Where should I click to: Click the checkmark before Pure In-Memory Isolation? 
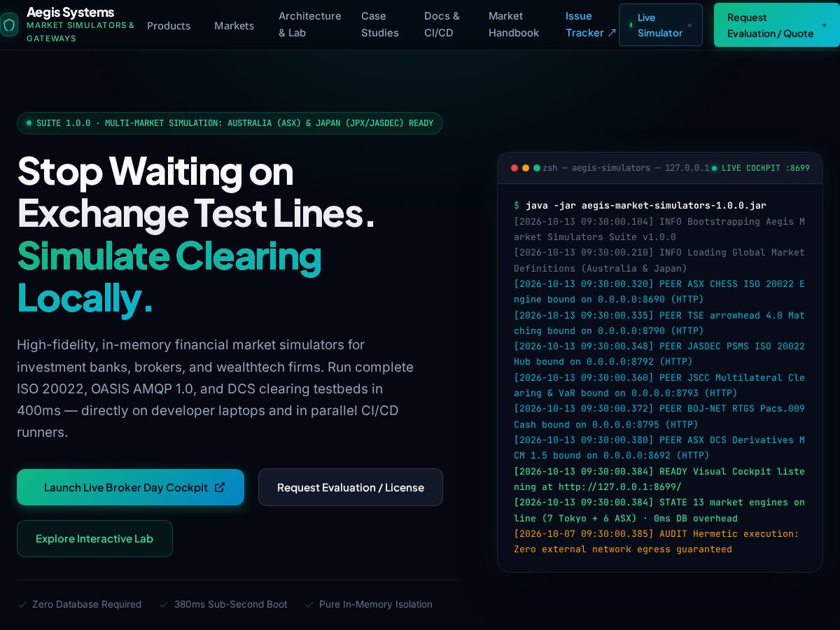(x=309, y=604)
